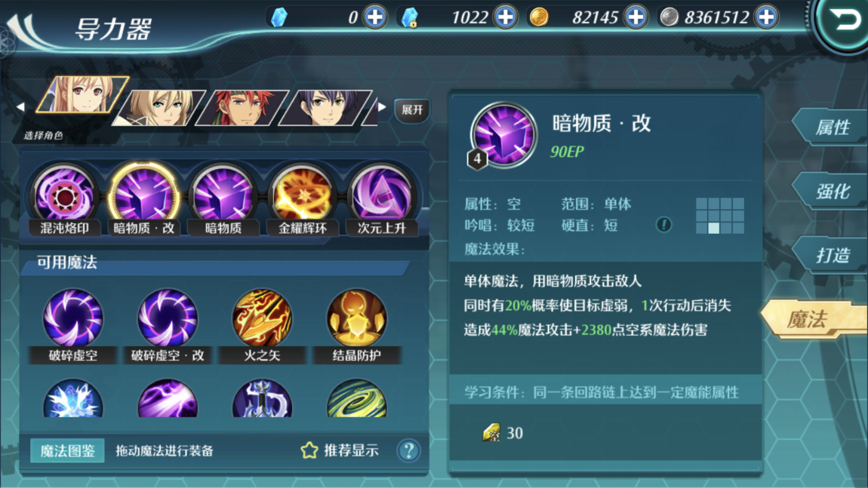Select the red-haired character portrait
This screenshot has width=868, height=488.
242,107
